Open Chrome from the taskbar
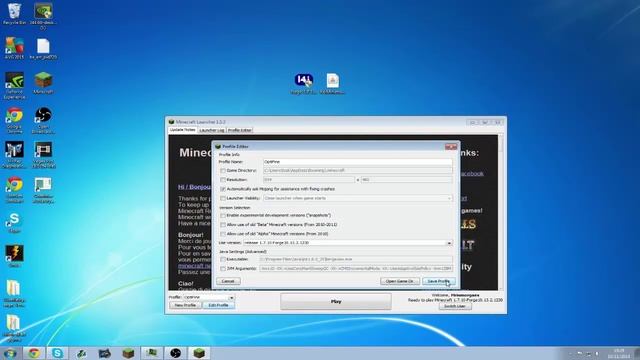 pyautogui.click(x=34, y=353)
